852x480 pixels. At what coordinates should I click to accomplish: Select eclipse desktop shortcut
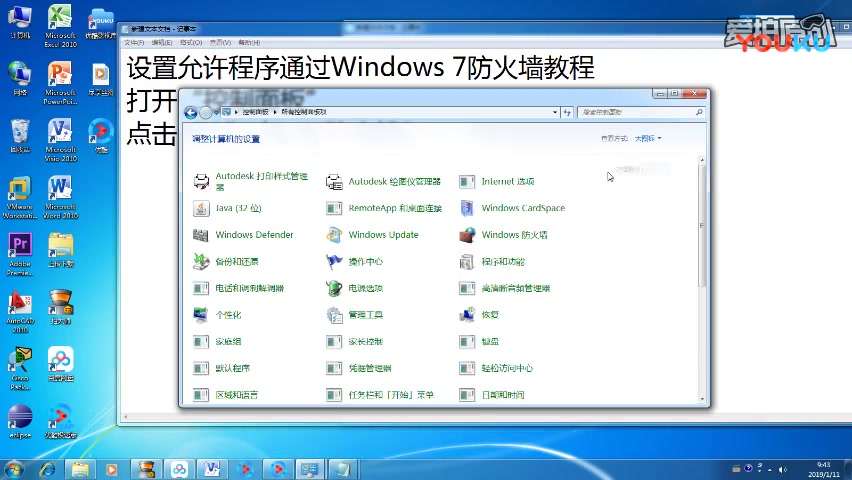20,422
